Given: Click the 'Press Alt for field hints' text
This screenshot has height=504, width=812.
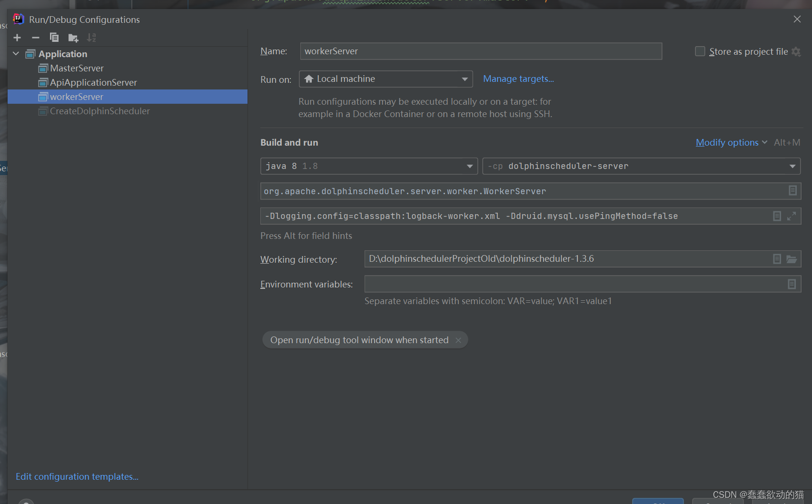Looking at the screenshot, I should pos(306,236).
